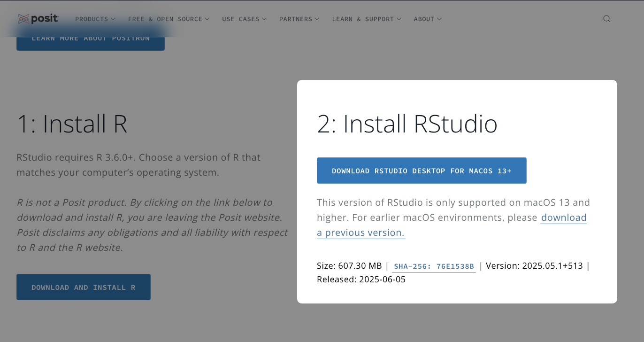The height and width of the screenshot is (342, 644).
Task: Open the About menu
Action: [x=424, y=19]
